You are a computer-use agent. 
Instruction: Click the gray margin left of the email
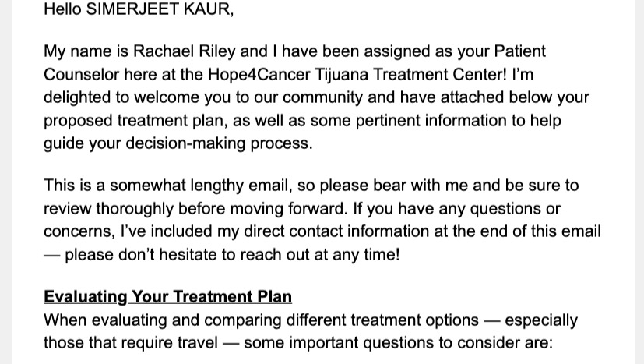coord(6,182)
